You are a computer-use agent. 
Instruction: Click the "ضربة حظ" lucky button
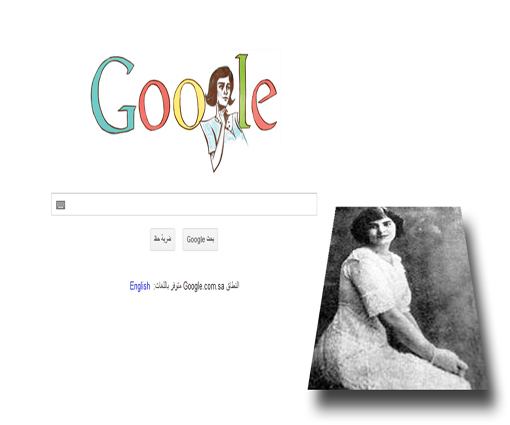[x=162, y=239]
